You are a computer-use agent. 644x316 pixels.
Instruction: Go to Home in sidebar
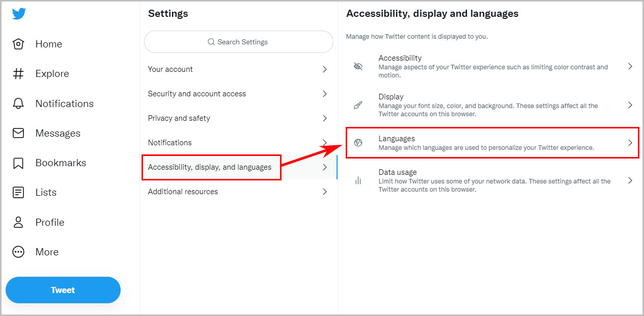(49, 44)
